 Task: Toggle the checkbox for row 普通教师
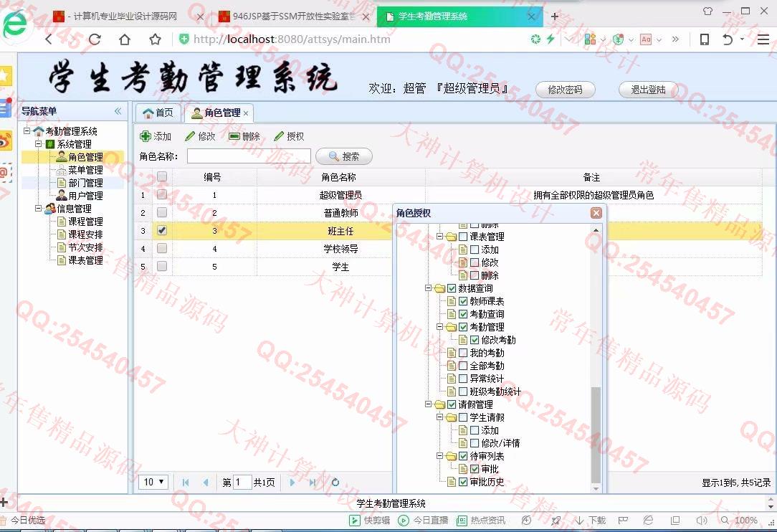click(162, 213)
